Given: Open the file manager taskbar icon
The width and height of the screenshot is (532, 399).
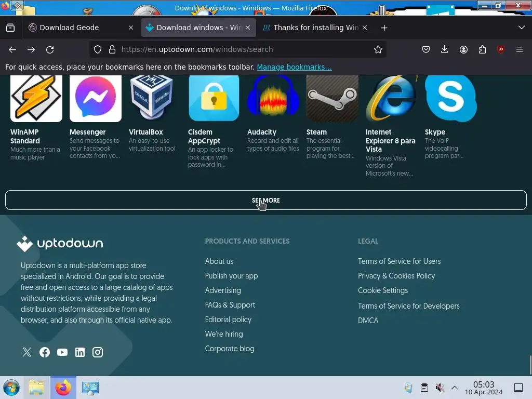Looking at the screenshot, I should pyautogui.click(x=36, y=388).
